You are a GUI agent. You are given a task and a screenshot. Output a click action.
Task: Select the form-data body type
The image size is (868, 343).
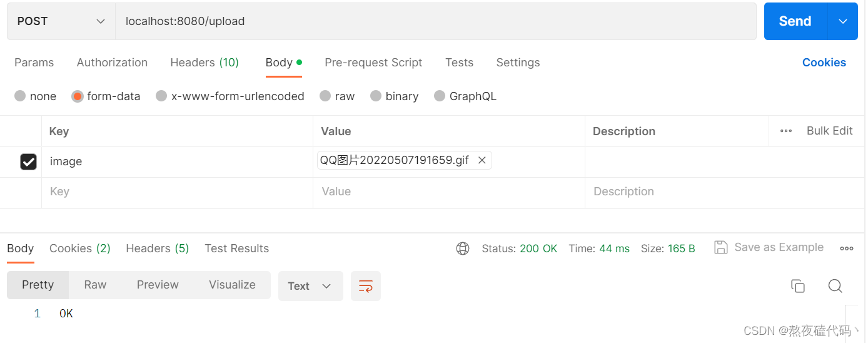point(106,96)
